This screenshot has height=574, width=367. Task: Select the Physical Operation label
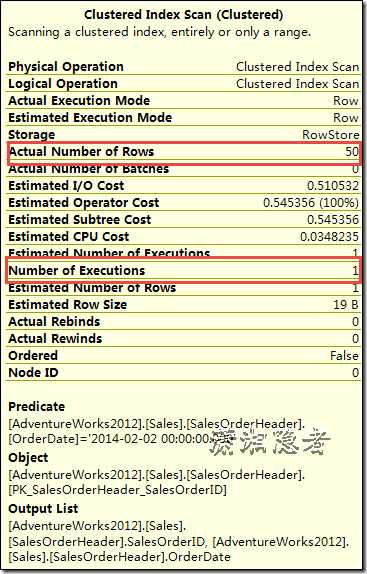(x=66, y=67)
